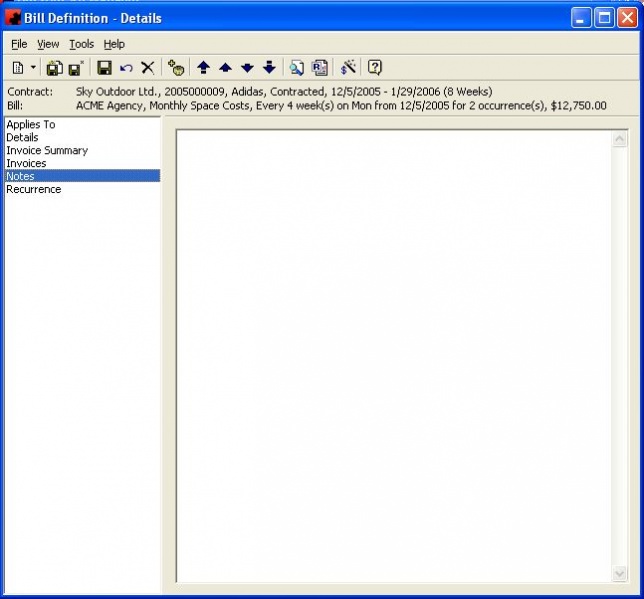Click the New document toolbar icon
Viewport: 644px width, 599px height.
tap(19, 67)
